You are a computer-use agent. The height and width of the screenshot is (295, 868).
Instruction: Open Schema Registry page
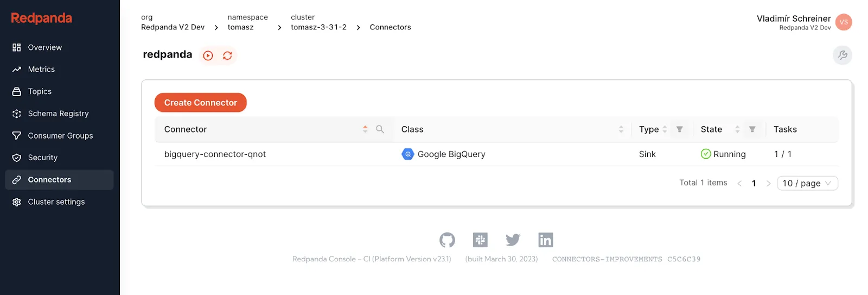(x=59, y=114)
